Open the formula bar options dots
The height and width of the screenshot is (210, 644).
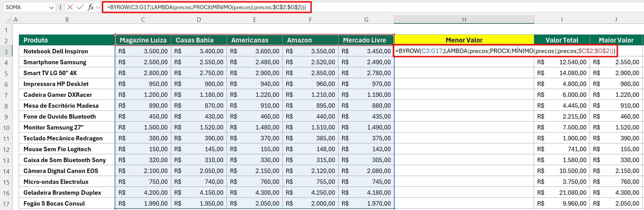click(60, 7)
